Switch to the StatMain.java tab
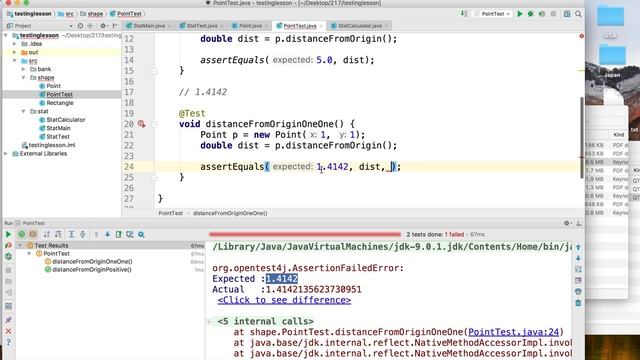 coord(149,26)
